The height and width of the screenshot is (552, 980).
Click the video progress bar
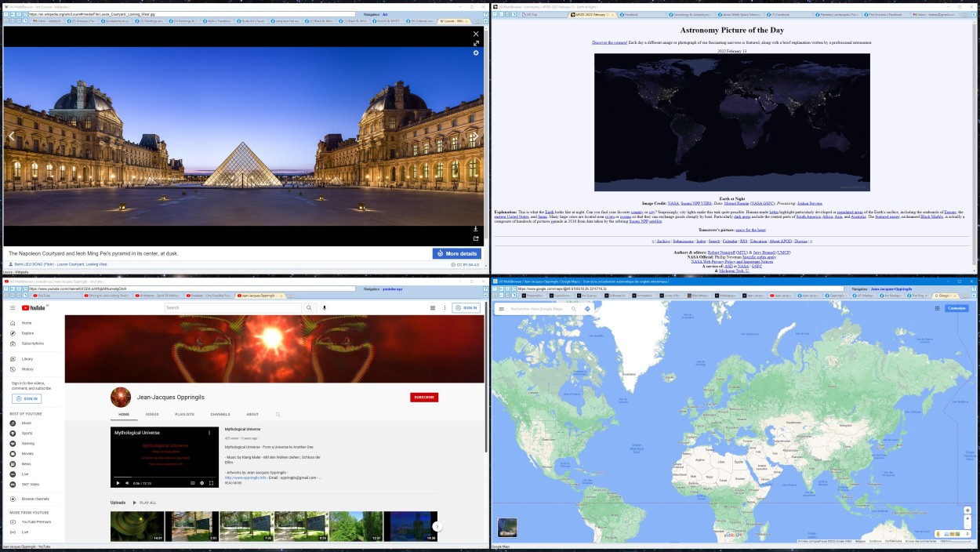[164, 477]
